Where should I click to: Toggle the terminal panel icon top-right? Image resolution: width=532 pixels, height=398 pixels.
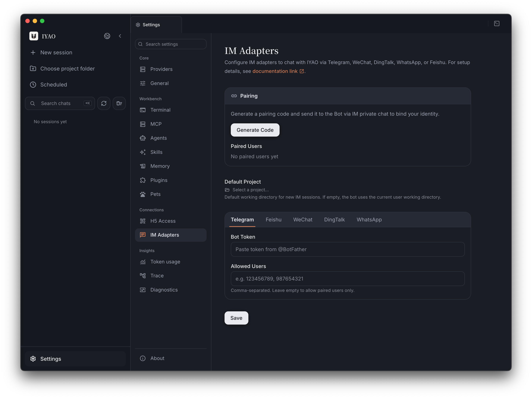(x=497, y=23)
